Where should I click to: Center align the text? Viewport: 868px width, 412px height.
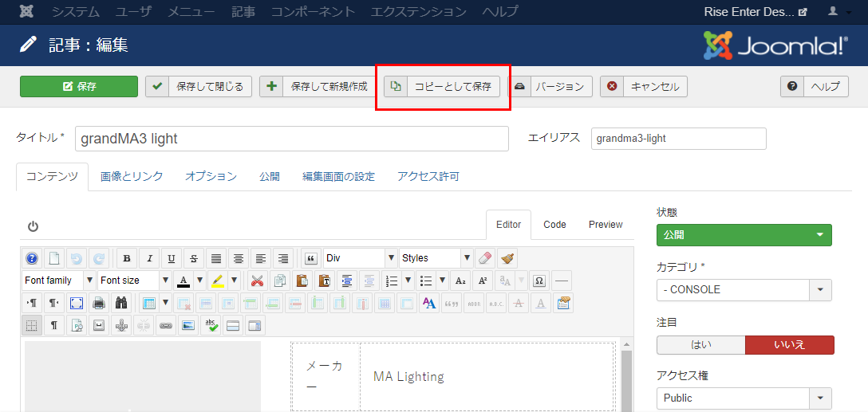[239, 258]
